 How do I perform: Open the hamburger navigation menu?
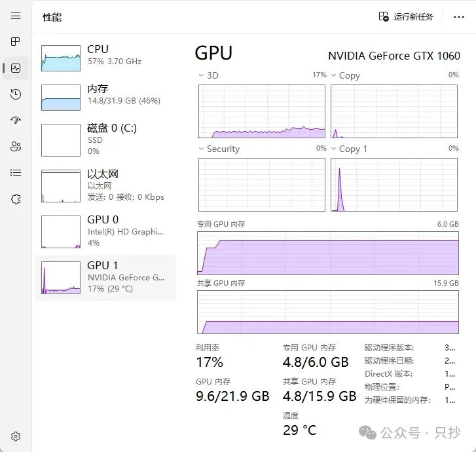16,16
